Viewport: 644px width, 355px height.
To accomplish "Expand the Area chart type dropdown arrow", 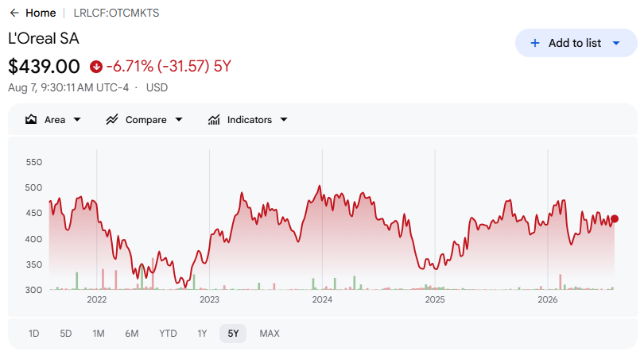I will (x=77, y=120).
